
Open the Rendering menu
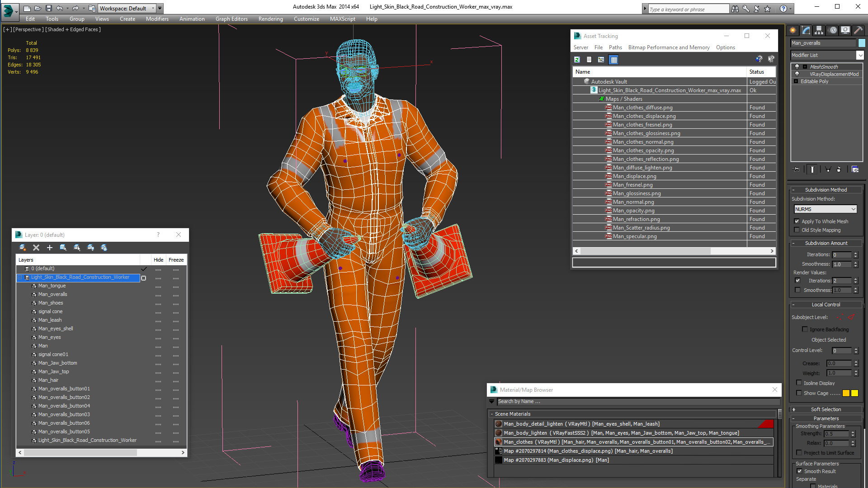(x=270, y=19)
